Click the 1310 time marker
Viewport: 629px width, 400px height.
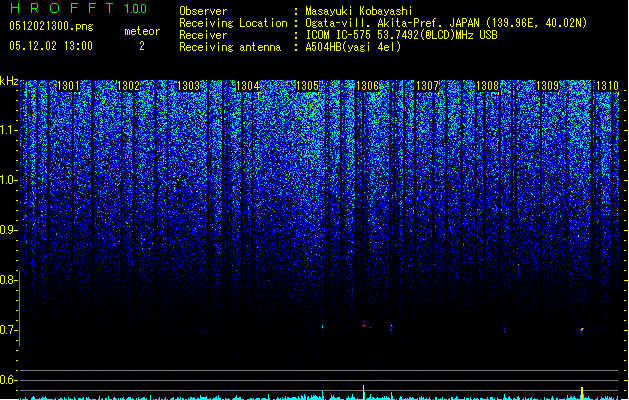607,86
